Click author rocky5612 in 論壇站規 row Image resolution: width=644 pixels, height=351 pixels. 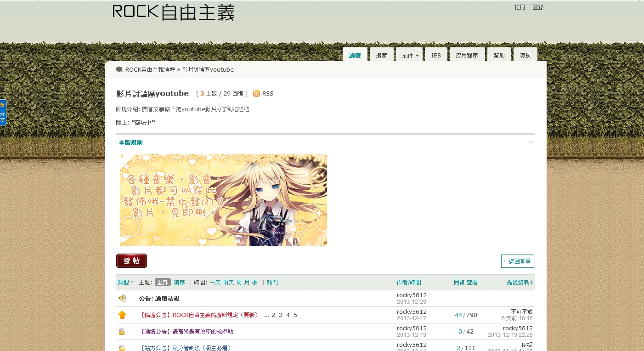tap(412, 295)
